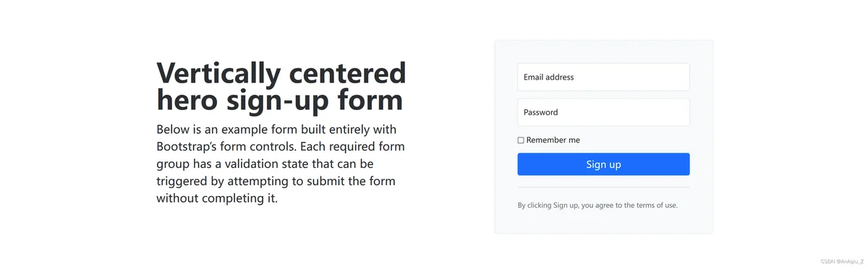Focus the Email address input field
This screenshot has width=868, height=267.
coord(603,77)
